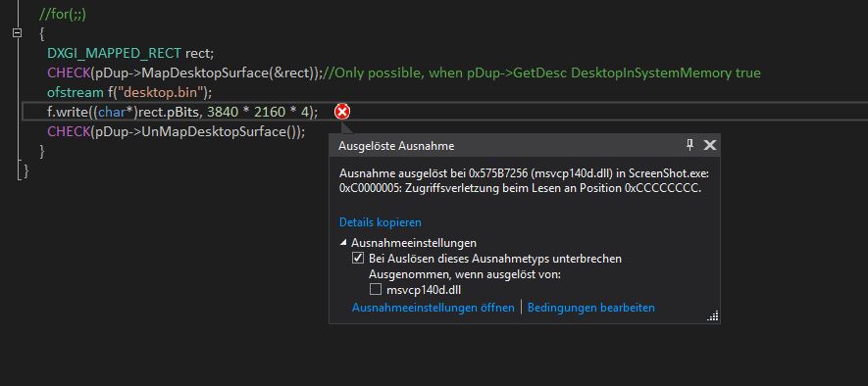Collapse the code block outlining toggle

pos(17,33)
